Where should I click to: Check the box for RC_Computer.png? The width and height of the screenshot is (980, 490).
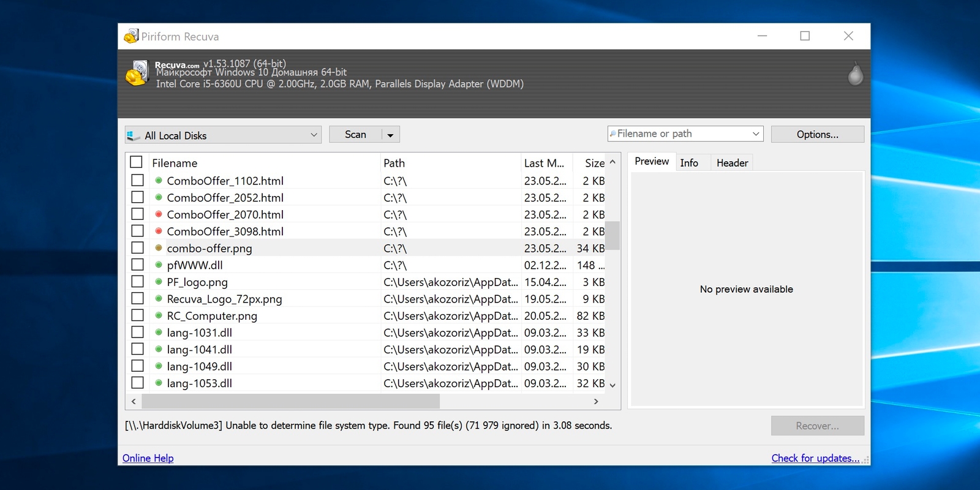138,315
